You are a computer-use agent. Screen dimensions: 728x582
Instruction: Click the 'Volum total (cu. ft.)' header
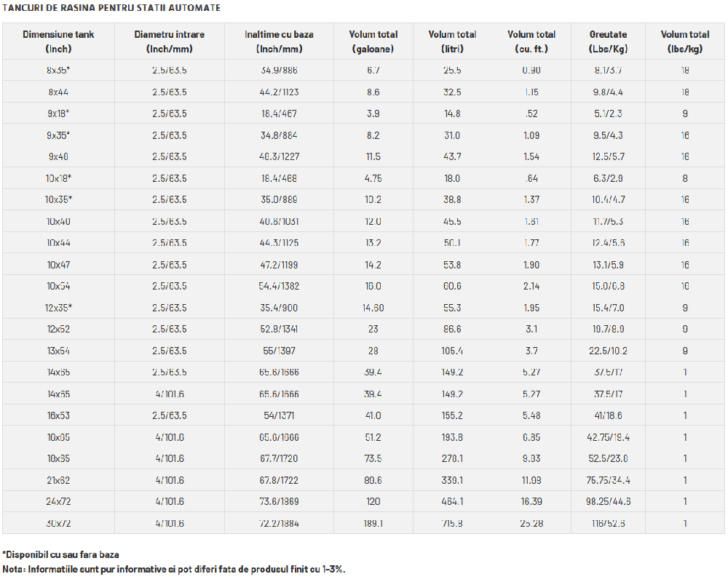click(x=531, y=41)
